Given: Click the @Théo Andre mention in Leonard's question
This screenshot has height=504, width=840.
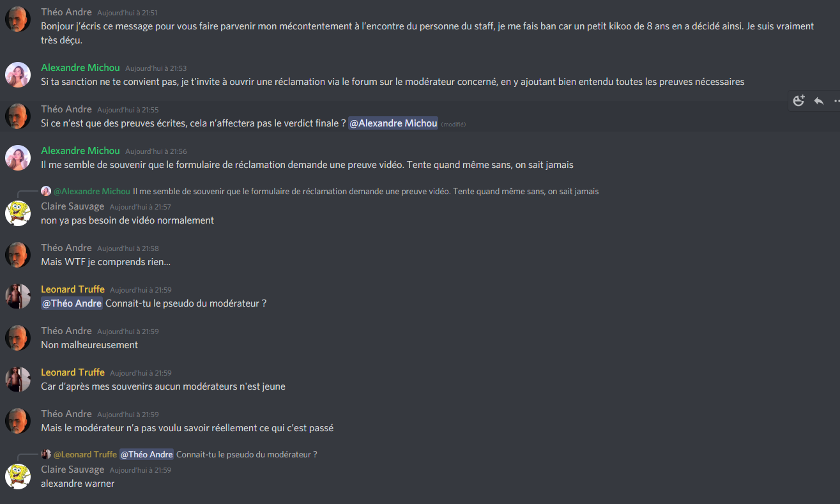Looking at the screenshot, I should point(72,303).
